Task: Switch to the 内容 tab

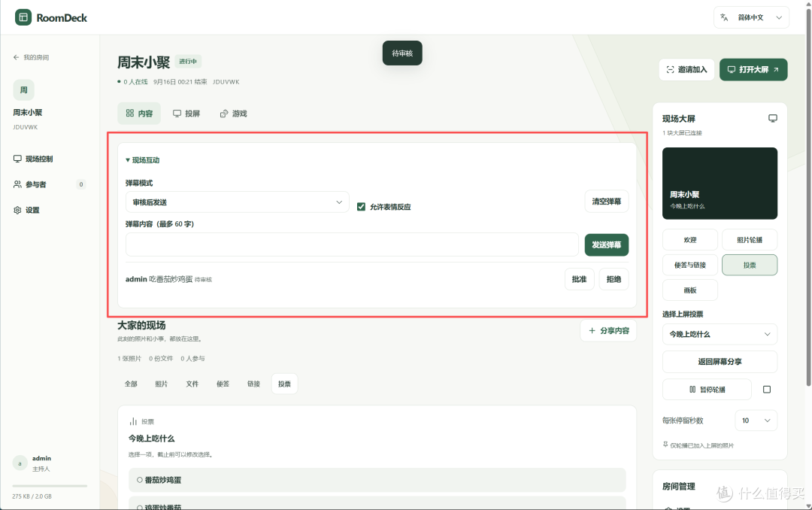Action: tap(139, 114)
